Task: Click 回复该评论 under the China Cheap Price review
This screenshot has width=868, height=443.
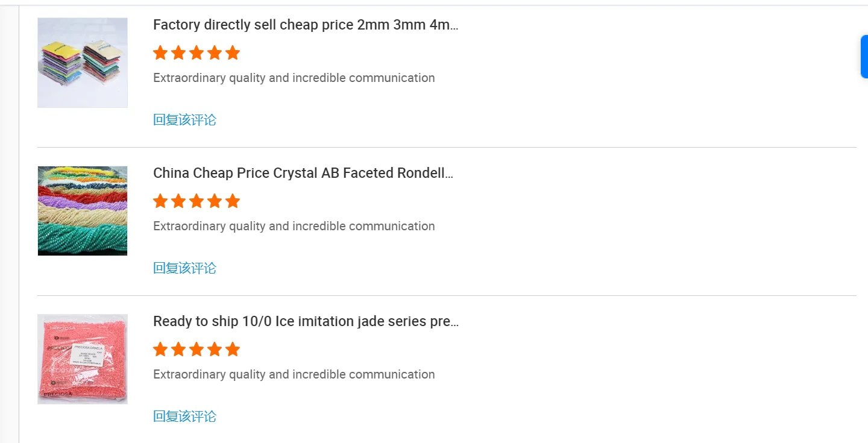Action: (x=184, y=268)
